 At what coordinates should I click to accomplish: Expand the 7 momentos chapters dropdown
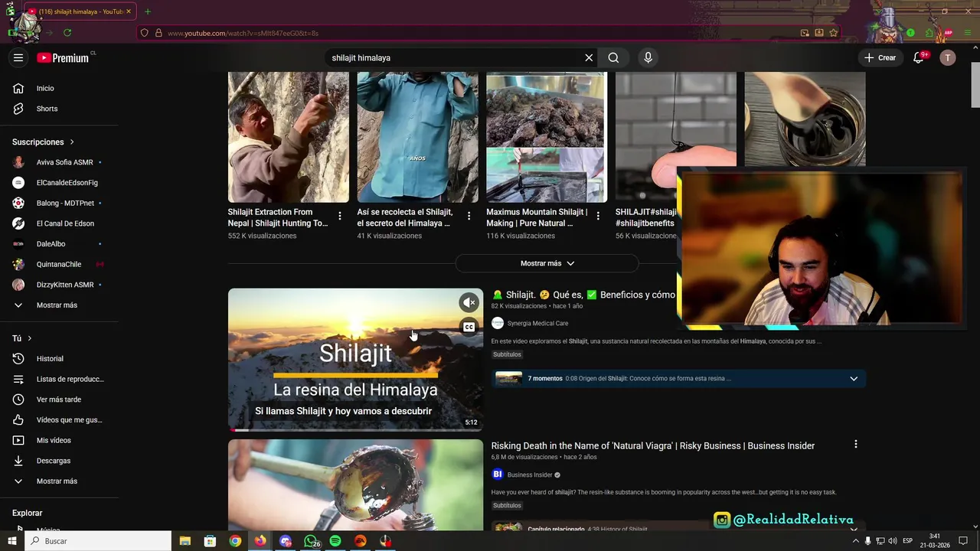854,379
